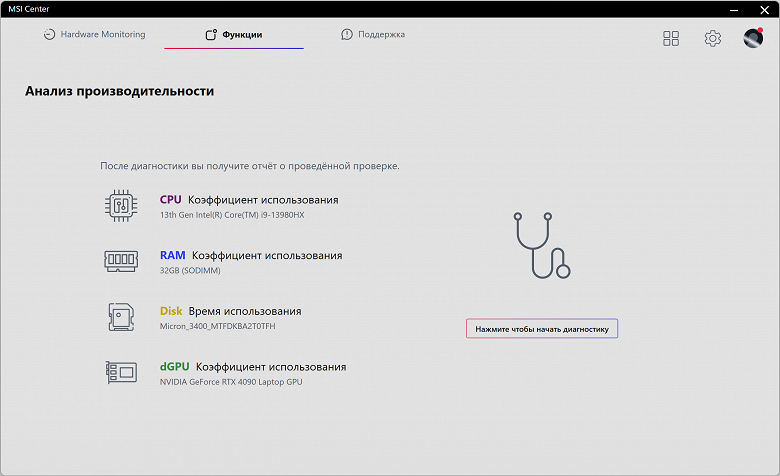This screenshot has height=476, width=780.
Task: Click the purple CPU label
Action: coord(171,199)
